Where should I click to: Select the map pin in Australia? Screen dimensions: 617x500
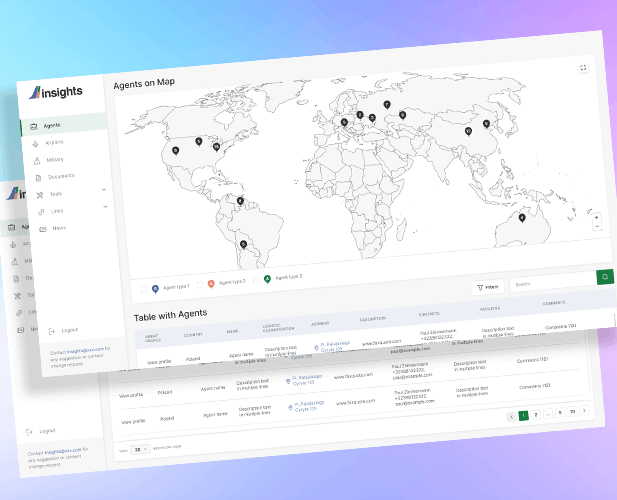pyautogui.click(x=522, y=218)
